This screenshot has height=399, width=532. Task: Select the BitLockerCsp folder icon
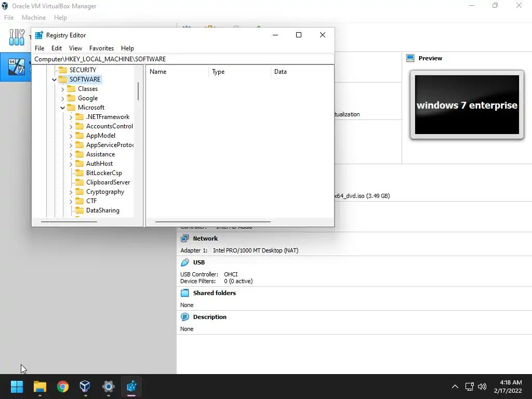79,173
